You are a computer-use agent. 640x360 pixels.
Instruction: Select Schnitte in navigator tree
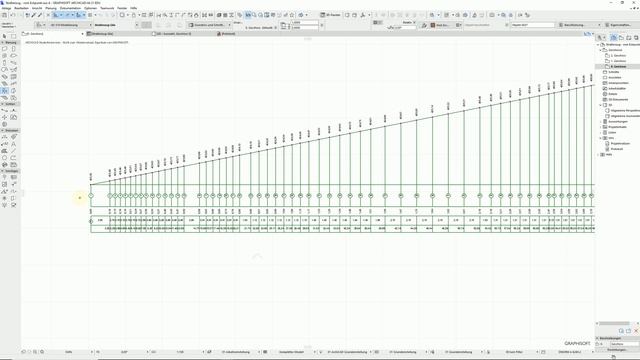[614, 72]
